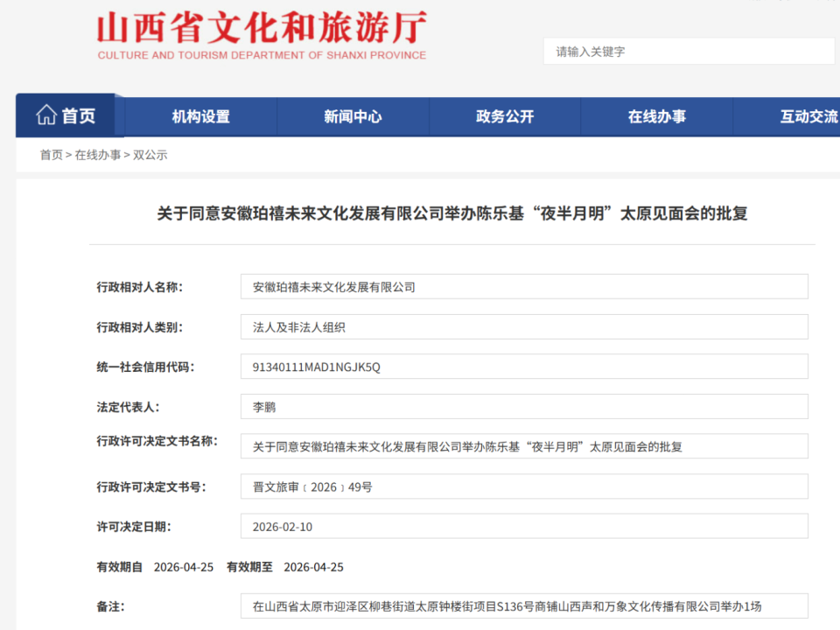Open the 政务公开 menu
This screenshot has height=630, width=840.
(x=504, y=115)
